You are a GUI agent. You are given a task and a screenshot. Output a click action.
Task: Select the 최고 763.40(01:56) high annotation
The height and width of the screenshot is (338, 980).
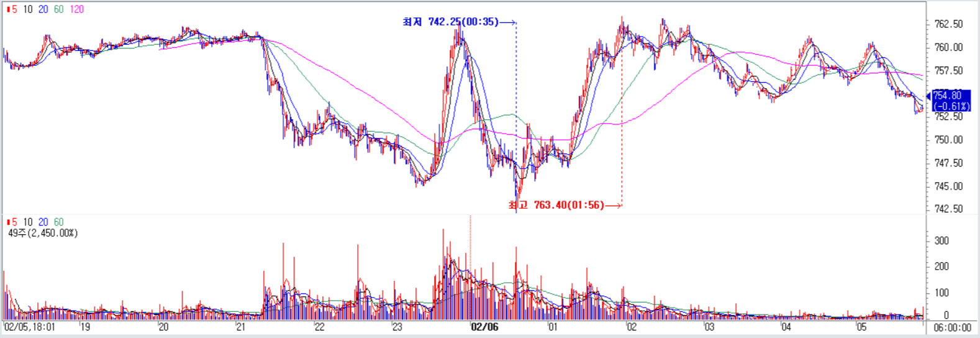pos(556,205)
